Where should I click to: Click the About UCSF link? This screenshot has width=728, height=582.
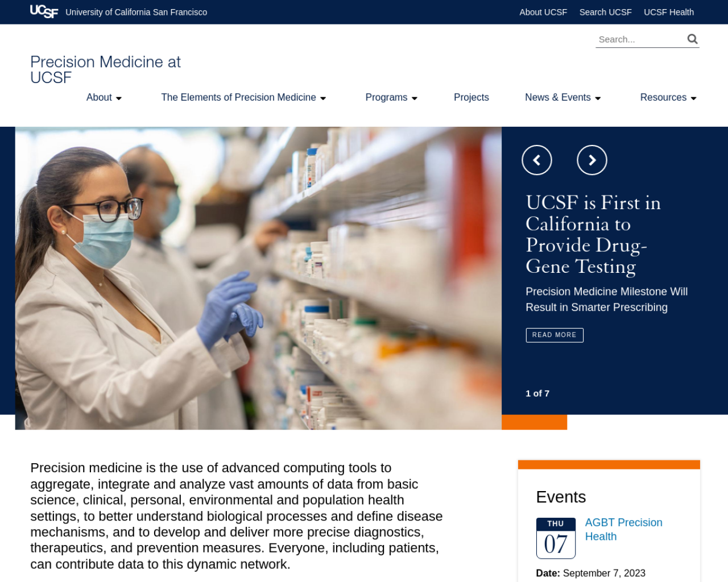(x=543, y=12)
